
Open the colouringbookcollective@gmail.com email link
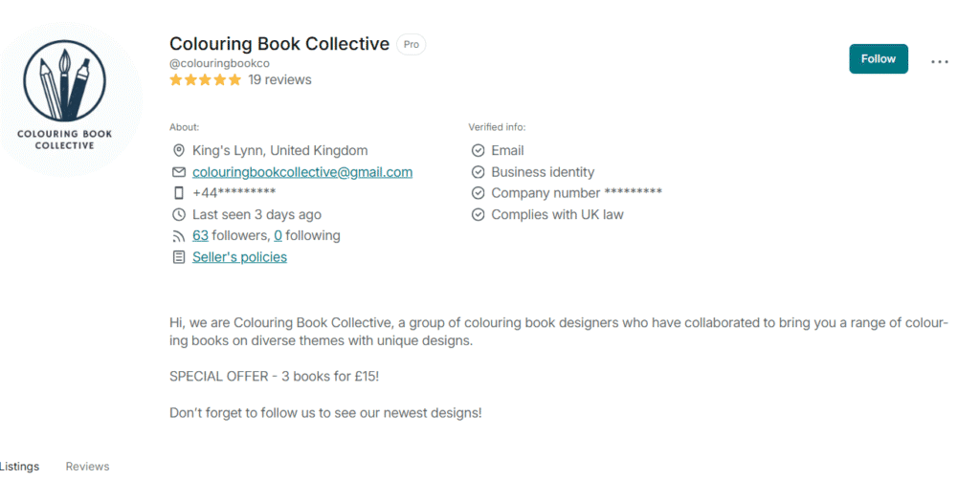(302, 173)
